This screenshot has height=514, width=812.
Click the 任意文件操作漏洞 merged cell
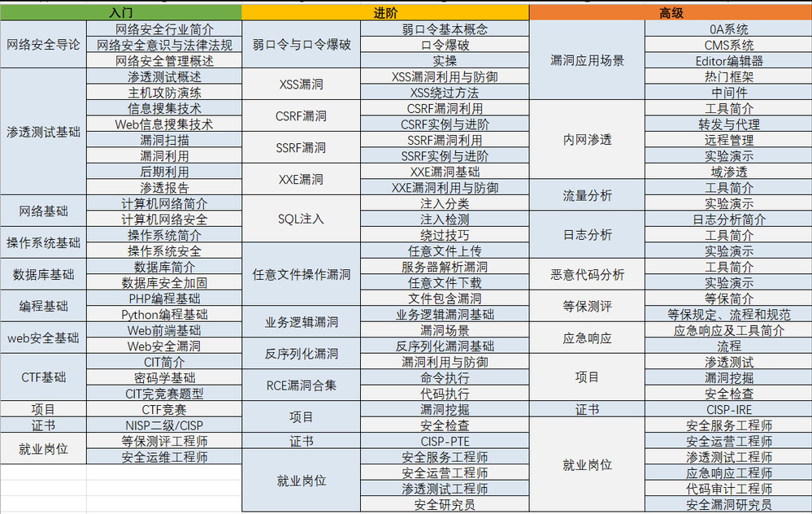tap(302, 275)
